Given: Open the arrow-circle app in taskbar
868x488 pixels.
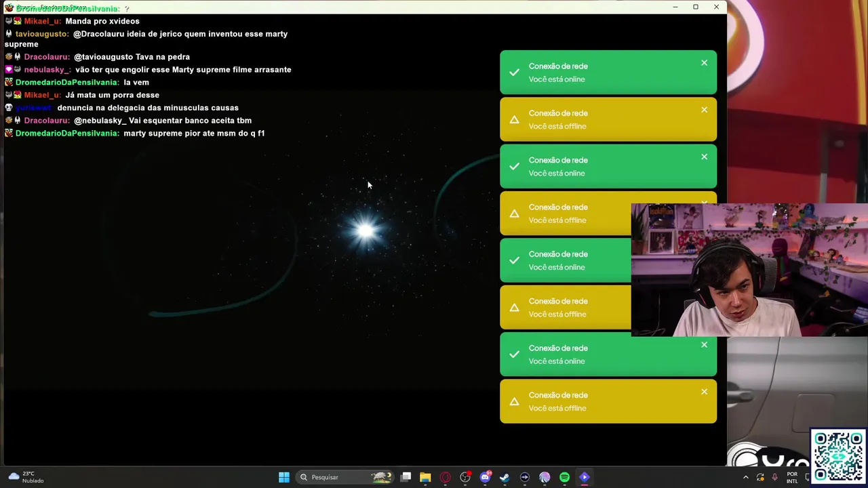Looking at the screenshot, I should 525,477.
